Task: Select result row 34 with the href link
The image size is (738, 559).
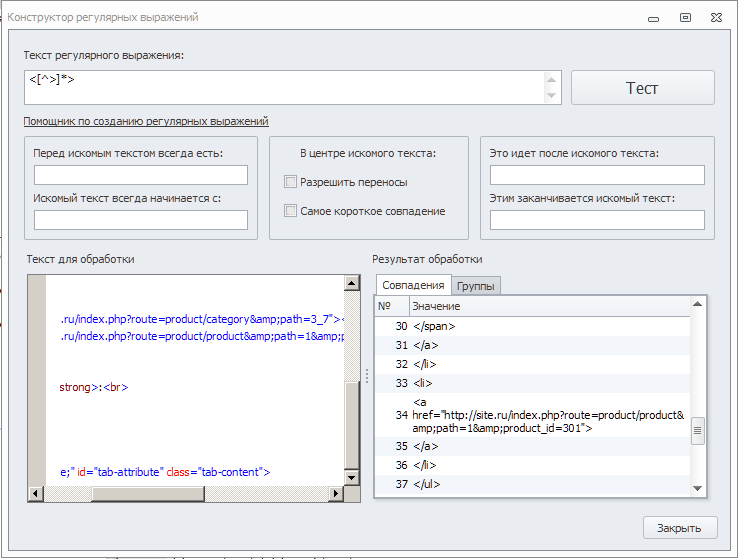Action: (540, 414)
